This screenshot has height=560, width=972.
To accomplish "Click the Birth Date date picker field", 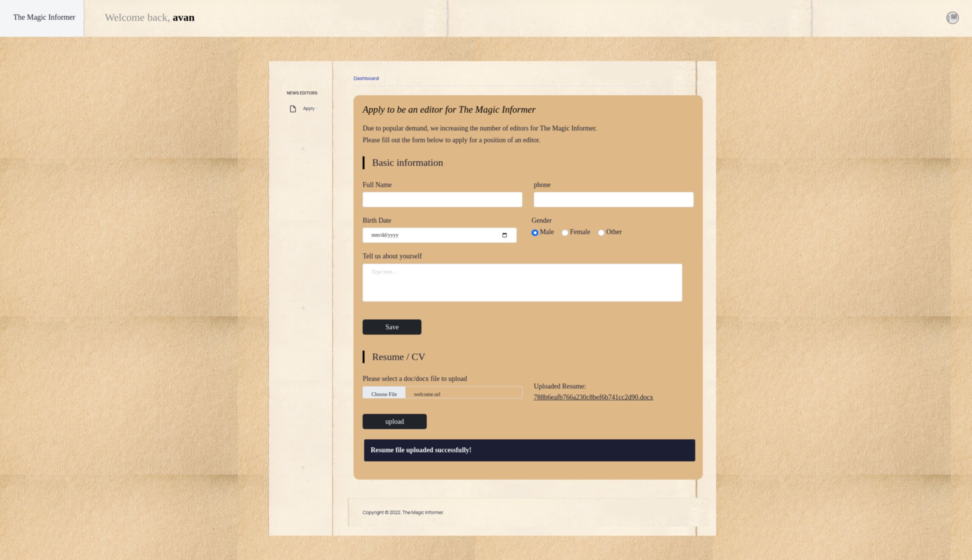I will (x=439, y=235).
